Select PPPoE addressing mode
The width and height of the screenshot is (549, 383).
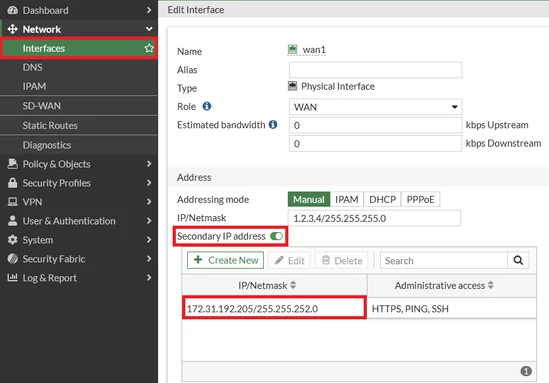421,199
